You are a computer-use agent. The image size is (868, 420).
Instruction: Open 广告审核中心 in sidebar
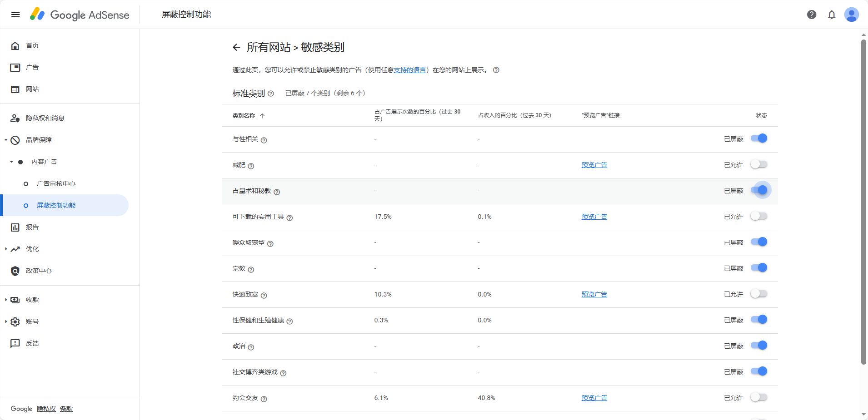(56, 183)
